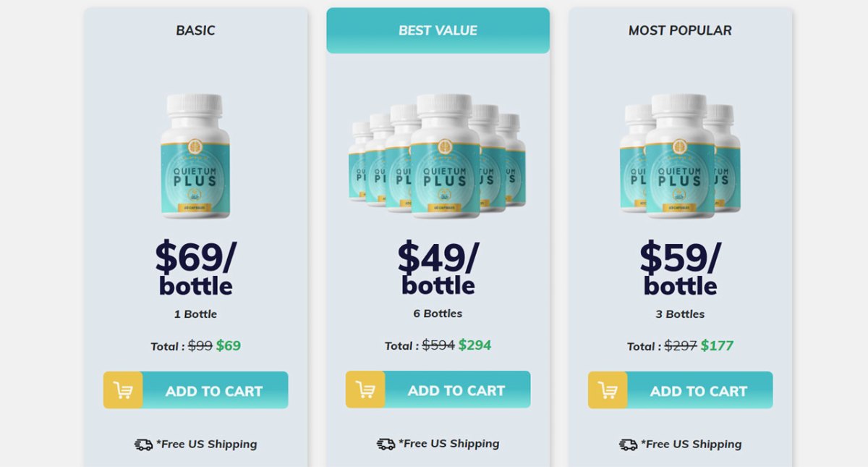The width and height of the screenshot is (868, 467).
Task: Click the cart icon under Most Popular package
Action: 608,390
